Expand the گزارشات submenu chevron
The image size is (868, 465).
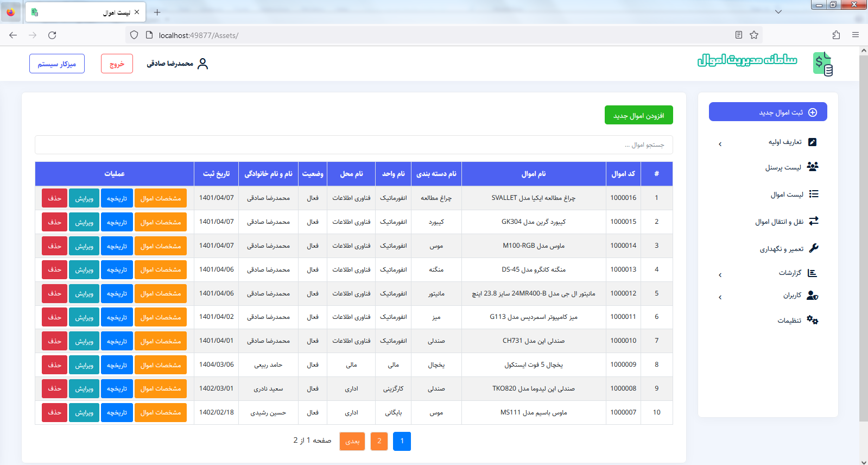pyautogui.click(x=720, y=275)
